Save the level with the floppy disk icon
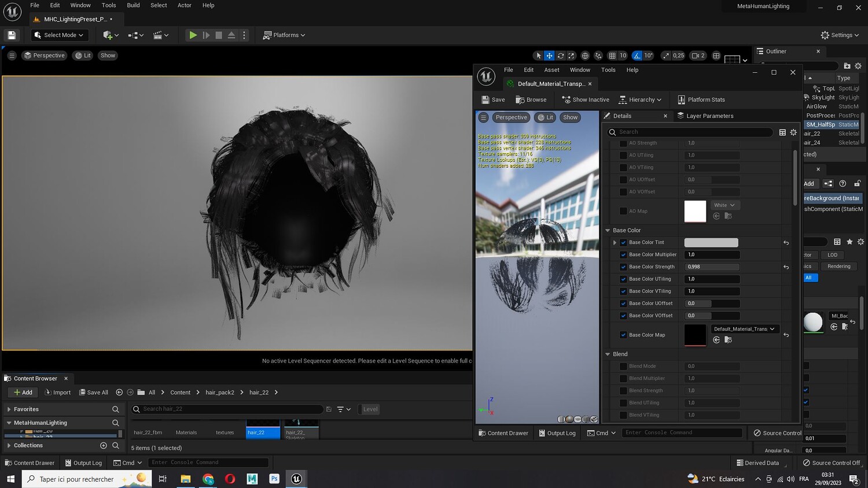The image size is (868, 488). point(12,35)
